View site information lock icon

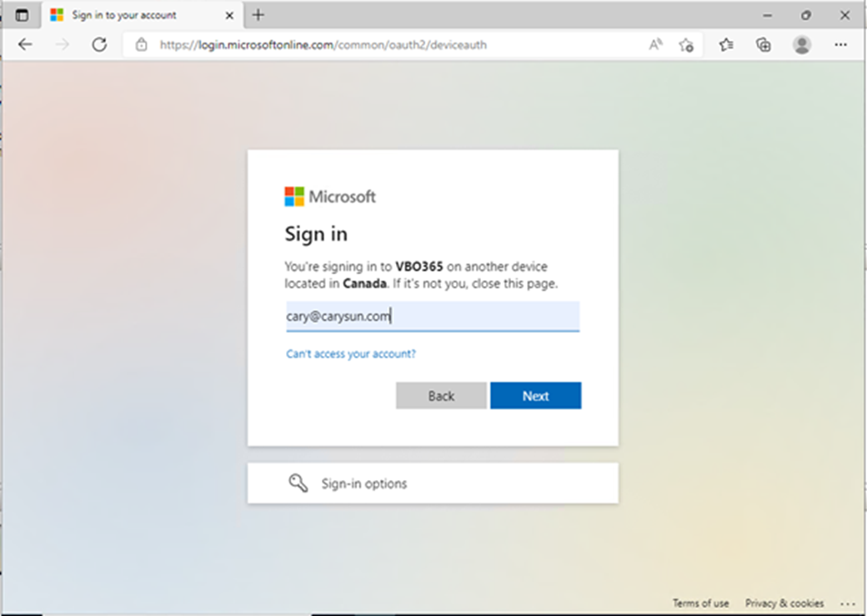click(142, 45)
